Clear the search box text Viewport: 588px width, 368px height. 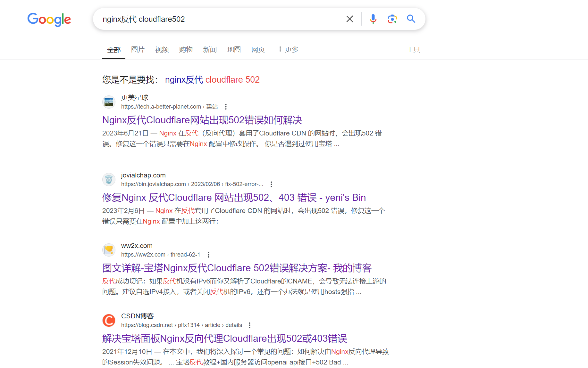coord(349,19)
